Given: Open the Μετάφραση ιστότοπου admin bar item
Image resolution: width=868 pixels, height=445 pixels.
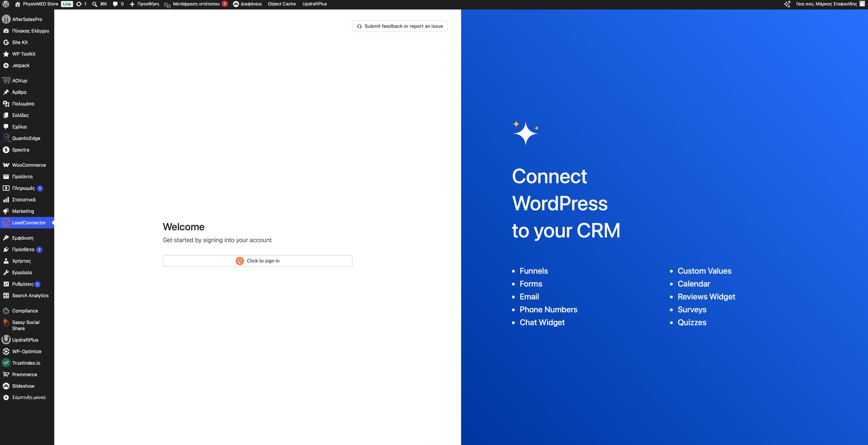Looking at the screenshot, I should [x=196, y=4].
